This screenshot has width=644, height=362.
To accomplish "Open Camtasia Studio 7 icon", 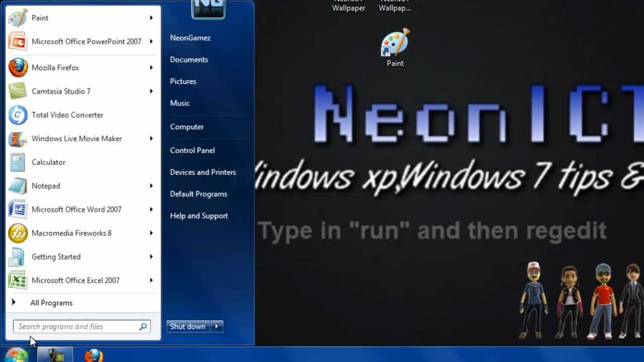I will coord(18,91).
